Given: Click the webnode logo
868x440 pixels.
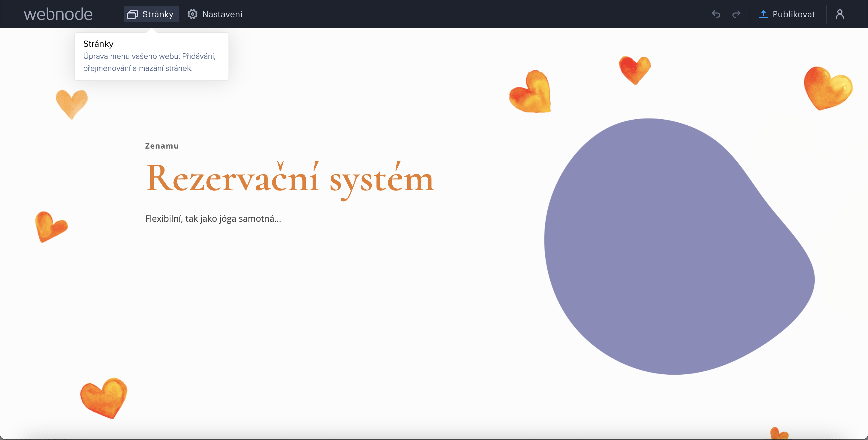Looking at the screenshot, I should click(58, 14).
